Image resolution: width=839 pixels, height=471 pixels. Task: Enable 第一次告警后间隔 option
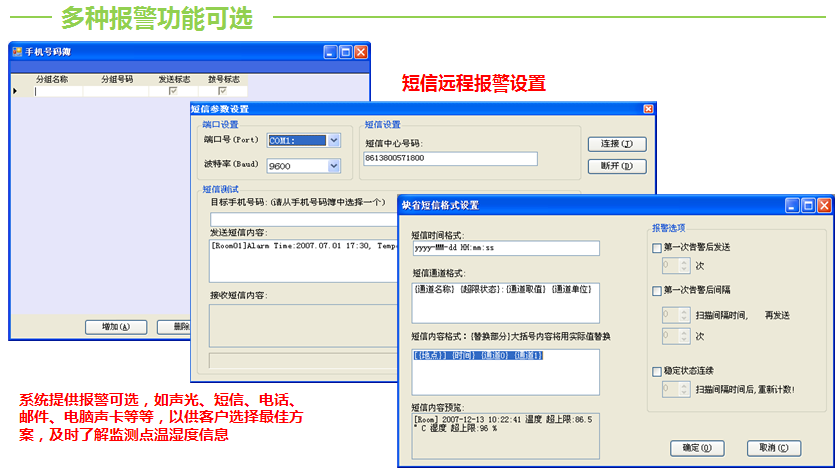pos(657,291)
